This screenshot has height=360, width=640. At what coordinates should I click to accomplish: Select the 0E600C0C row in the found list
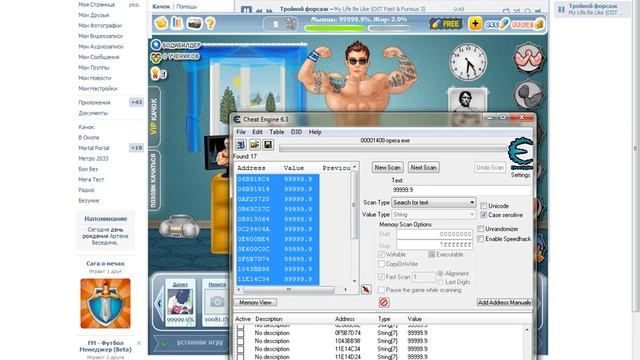pyautogui.click(x=278, y=249)
